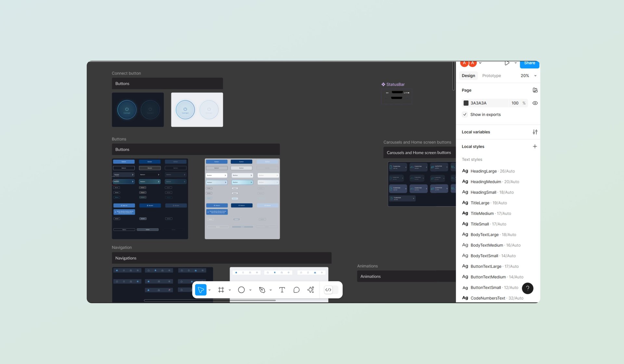The height and width of the screenshot is (364, 624).
Task: Add a new local style
Action: click(x=535, y=146)
